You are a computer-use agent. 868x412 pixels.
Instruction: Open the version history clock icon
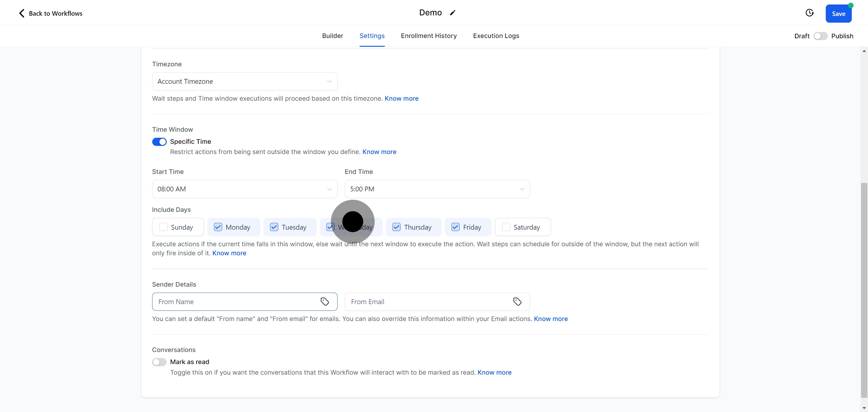809,13
